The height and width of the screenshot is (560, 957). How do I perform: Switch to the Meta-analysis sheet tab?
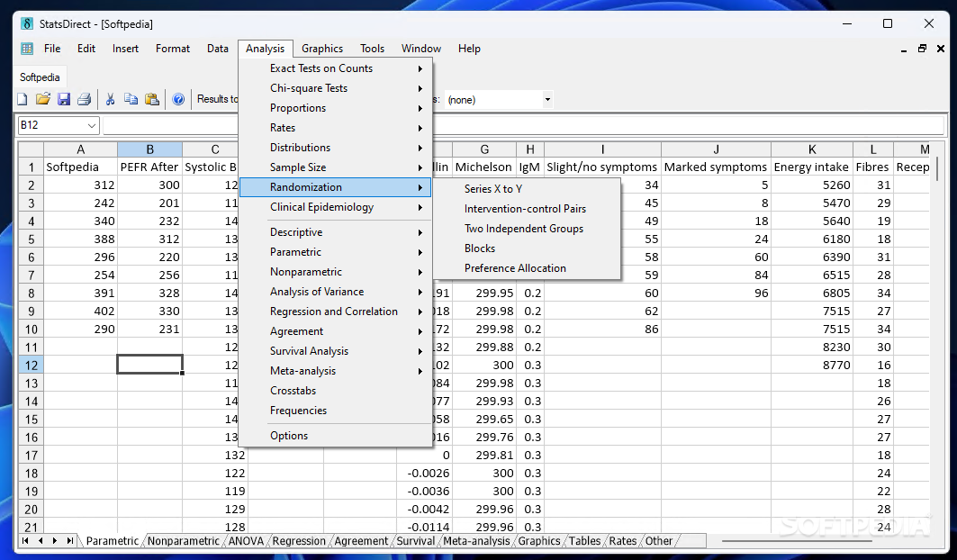(x=476, y=541)
